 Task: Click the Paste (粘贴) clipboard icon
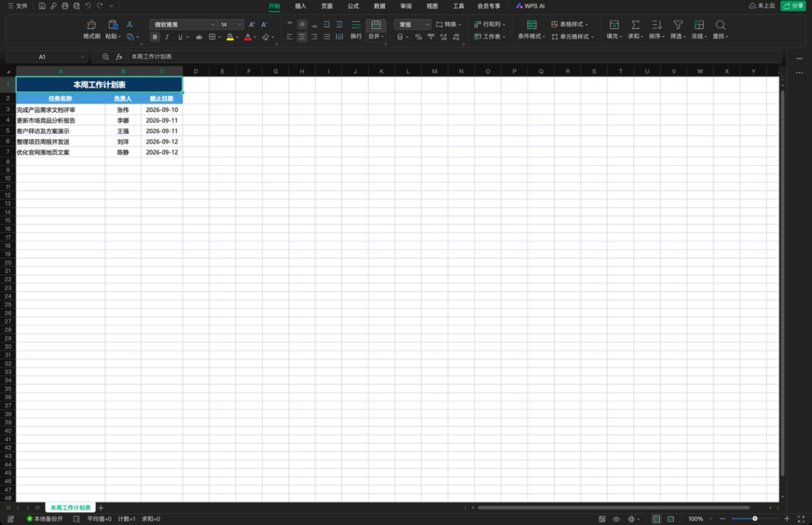[x=112, y=25]
